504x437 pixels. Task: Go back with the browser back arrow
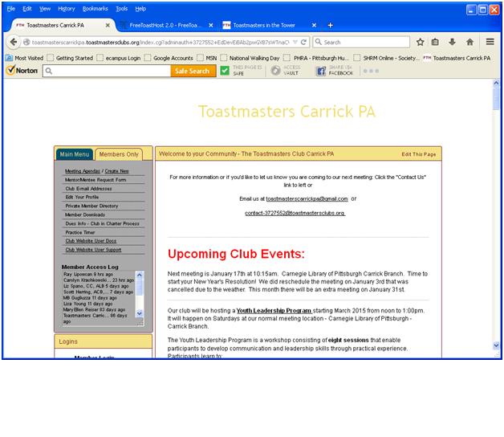(14, 42)
